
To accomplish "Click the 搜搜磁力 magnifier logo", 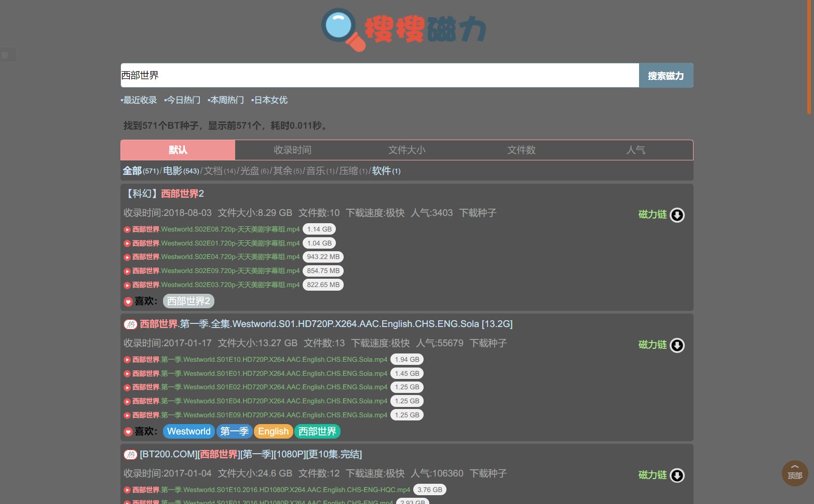I will (x=404, y=30).
